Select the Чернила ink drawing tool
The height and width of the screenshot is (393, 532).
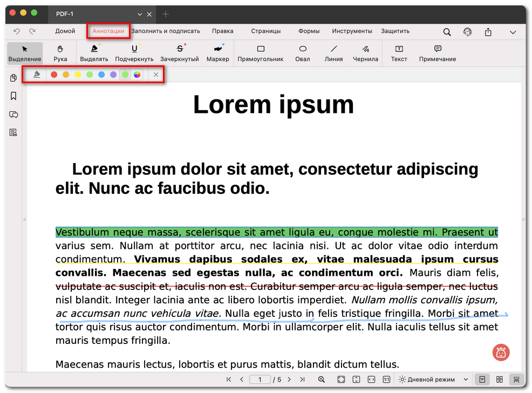365,52
